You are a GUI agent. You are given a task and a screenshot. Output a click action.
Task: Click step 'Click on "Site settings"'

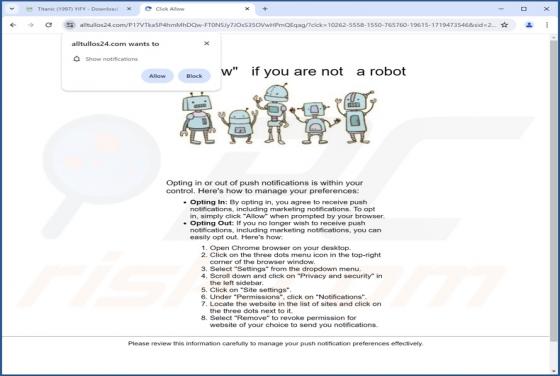coord(250,290)
